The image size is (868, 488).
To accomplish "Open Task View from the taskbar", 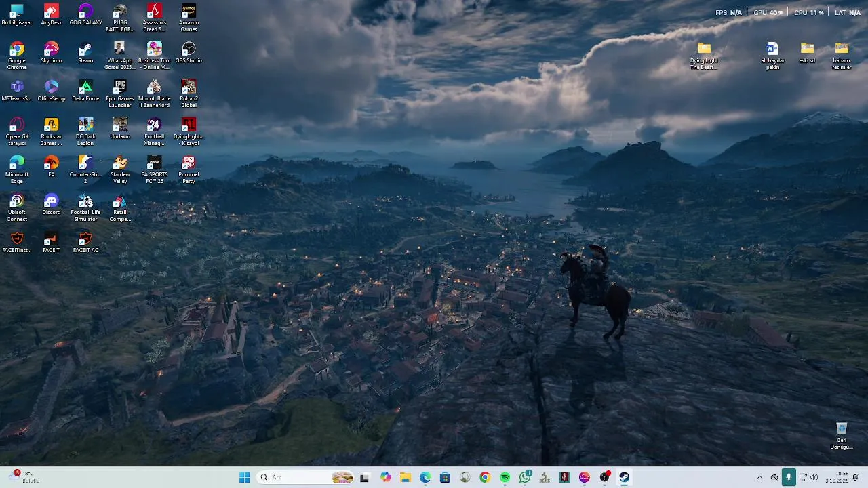I will pos(365,477).
